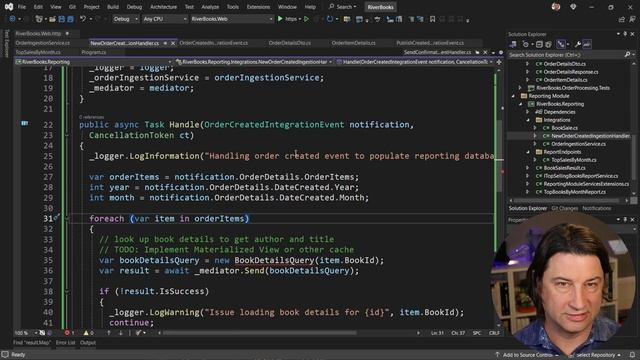Click the code cleanup brush icon in editor status strip
Image resolution: width=640 pixels, height=360 pixels.
[x=139, y=333]
